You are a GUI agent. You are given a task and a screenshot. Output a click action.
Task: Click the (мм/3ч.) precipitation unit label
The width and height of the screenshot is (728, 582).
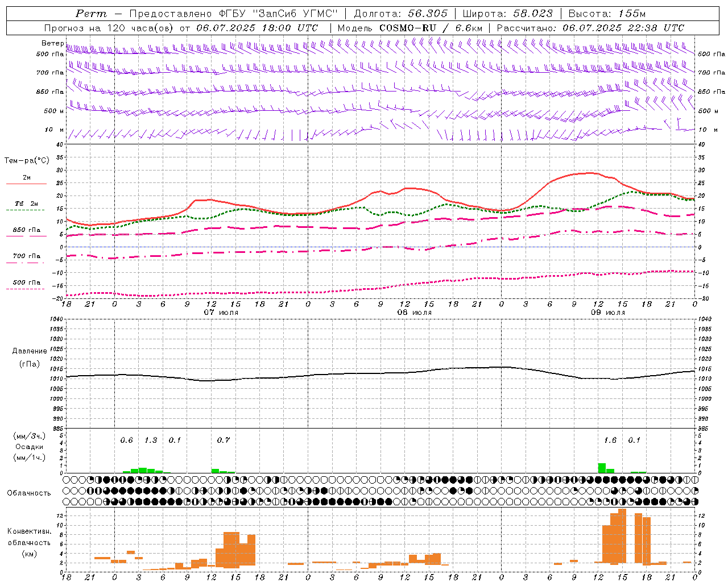(30, 436)
